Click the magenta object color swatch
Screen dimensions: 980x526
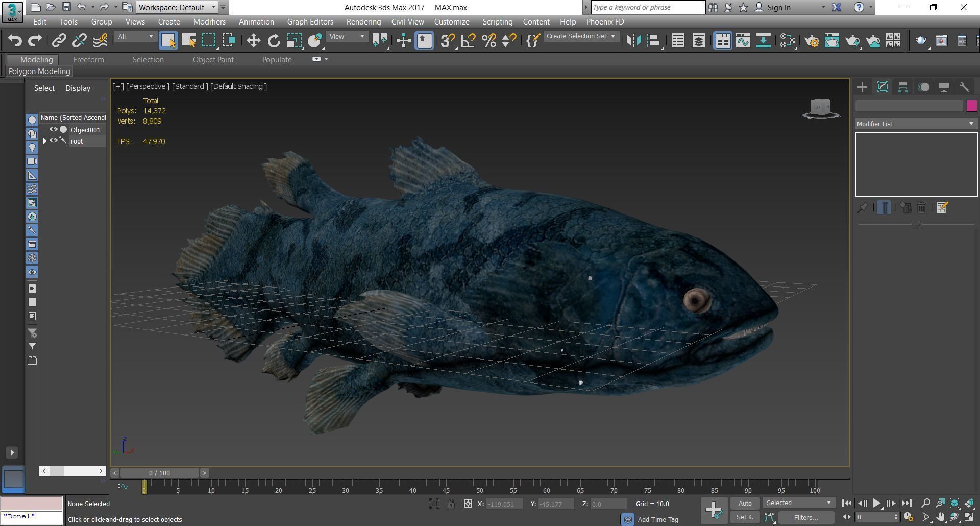pos(971,106)
